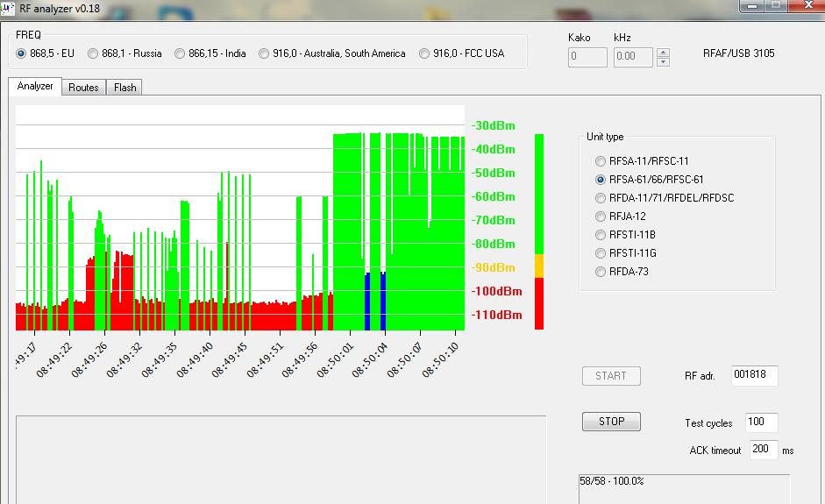This screenshot has height=504, width=825.
Task: Minimize the RF analyzer window
Action: 752,5
